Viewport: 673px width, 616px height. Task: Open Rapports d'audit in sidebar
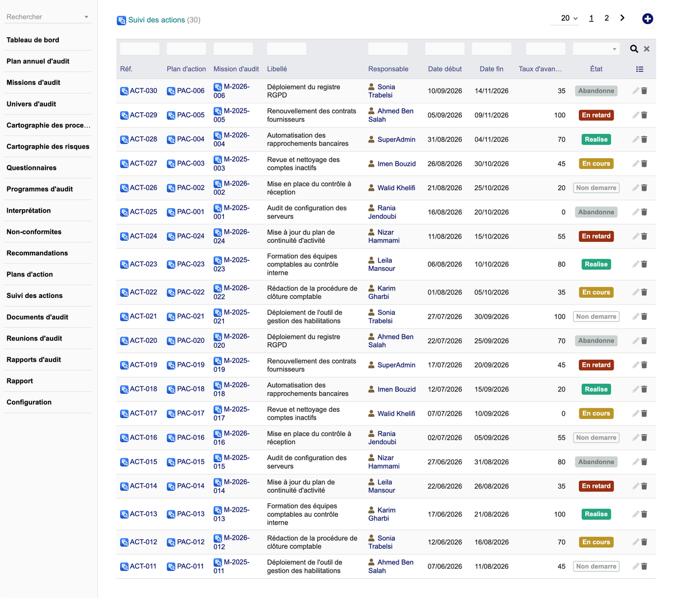[x=34, y=360]
